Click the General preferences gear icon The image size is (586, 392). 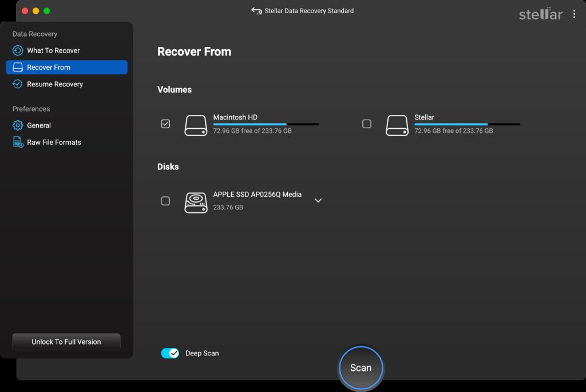pyautogui.click(x=18, y=125)
